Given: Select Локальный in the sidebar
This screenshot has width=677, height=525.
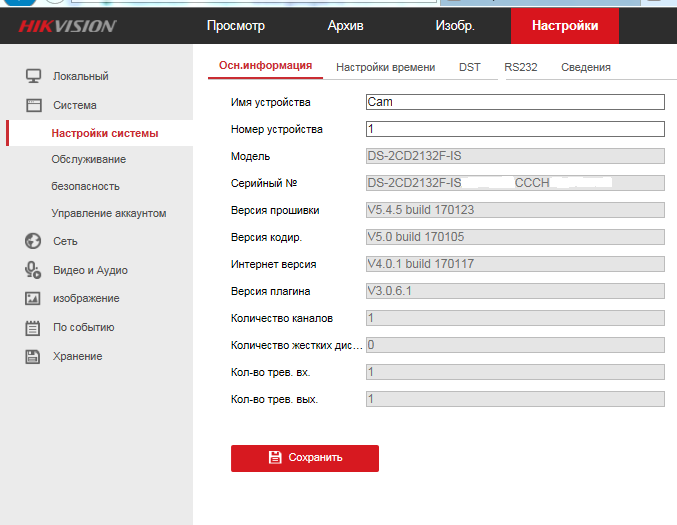Looking at the screenshot, I should pos(81,76).
